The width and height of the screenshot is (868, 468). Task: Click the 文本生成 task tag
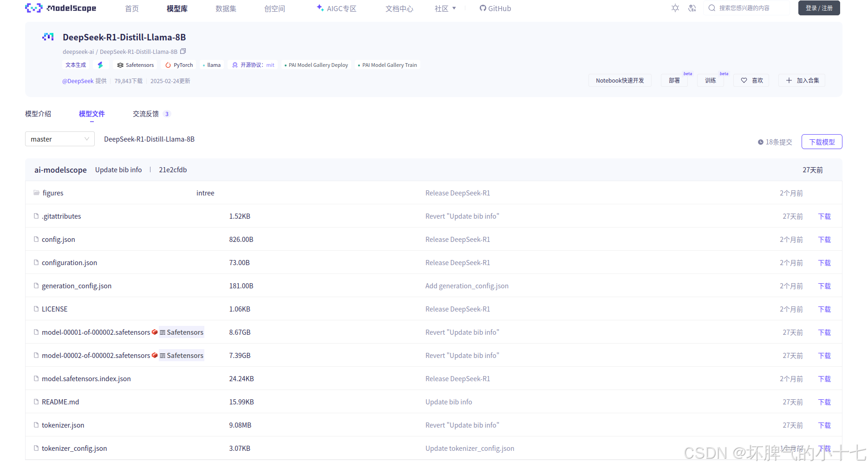(76, 65)
